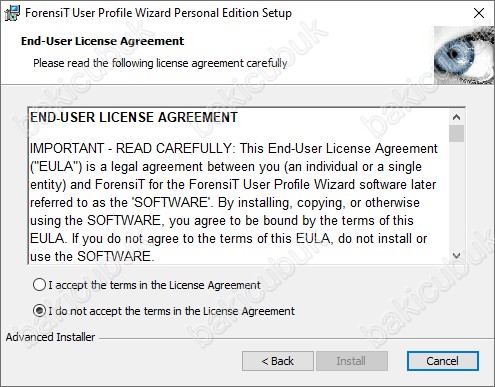Click the bold END-USER LICENSE AGREEMENT heading in the text box
Screen dimensions: 495x387
(134, 117)
